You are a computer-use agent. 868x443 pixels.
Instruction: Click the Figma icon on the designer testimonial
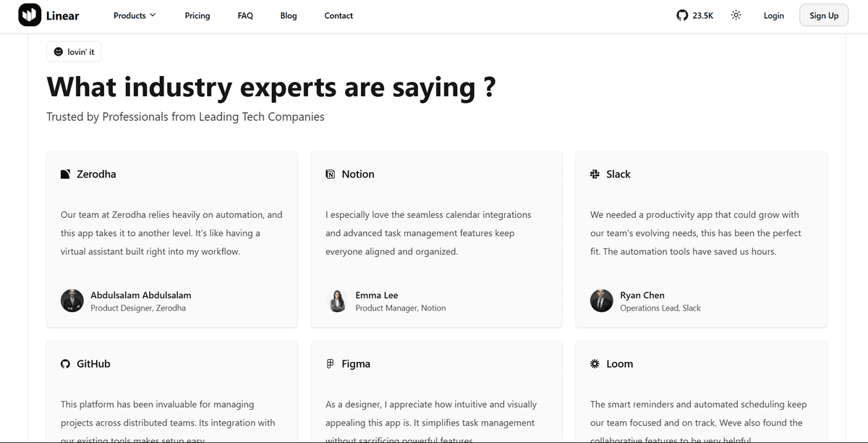pyautogui.click(x=330, y=363)
